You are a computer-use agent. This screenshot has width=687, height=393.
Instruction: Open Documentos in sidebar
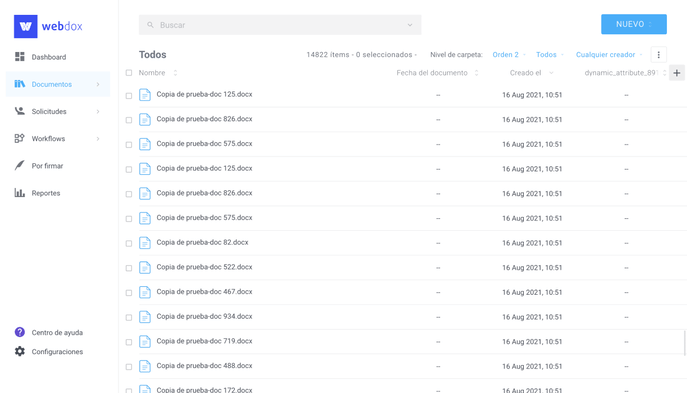[58, 84]
